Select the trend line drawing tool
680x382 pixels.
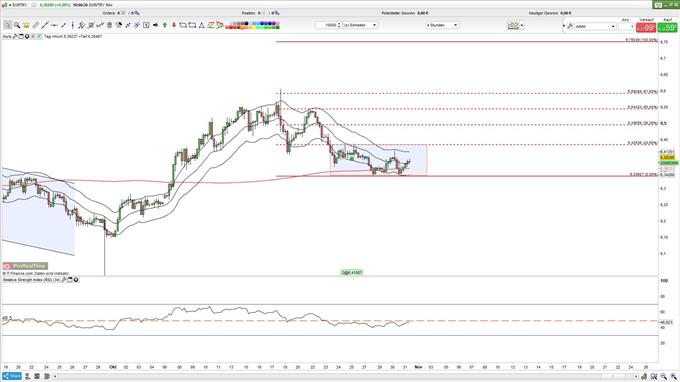coord(45,25)
